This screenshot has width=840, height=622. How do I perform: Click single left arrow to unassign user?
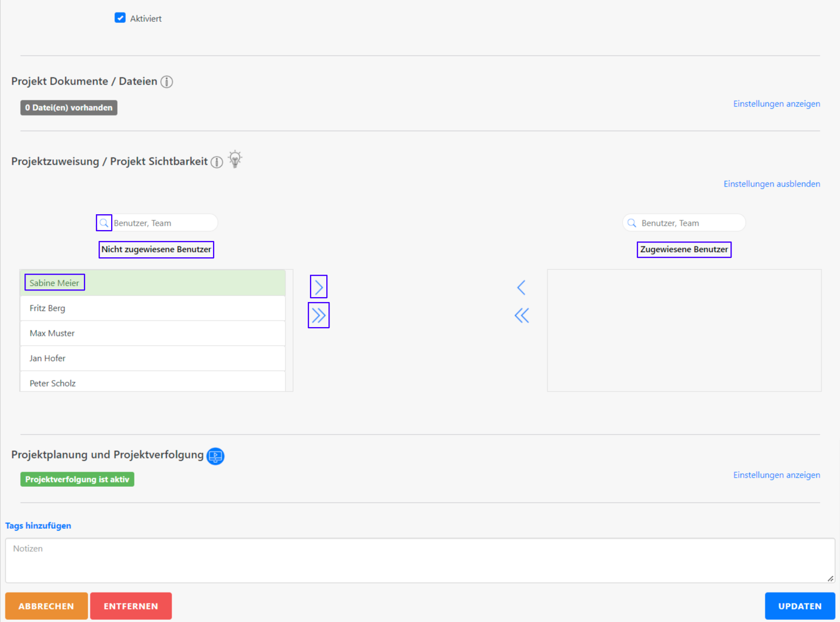click(521, 287)
